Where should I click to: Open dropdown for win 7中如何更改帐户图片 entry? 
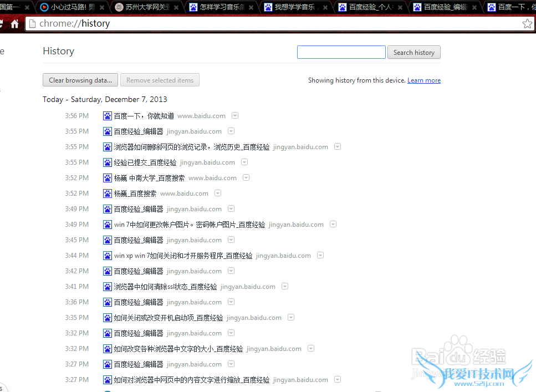click(x=333, y=224)
